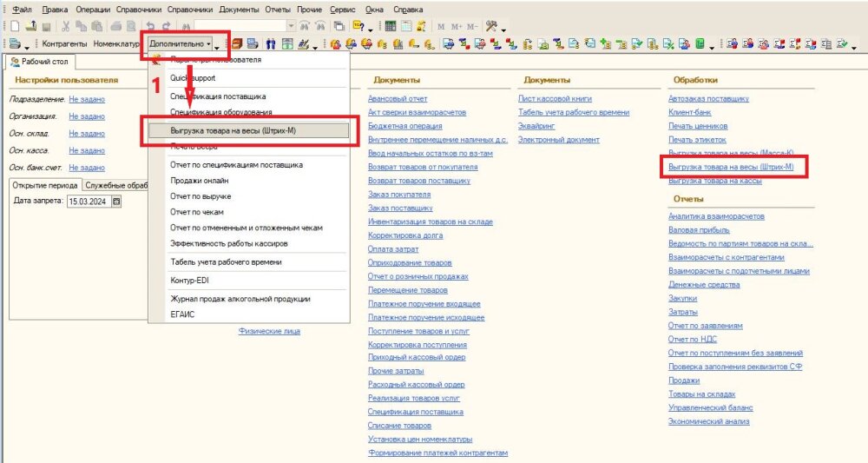
Task: Click the Cut scissors icon
Action: pos(65,26)
